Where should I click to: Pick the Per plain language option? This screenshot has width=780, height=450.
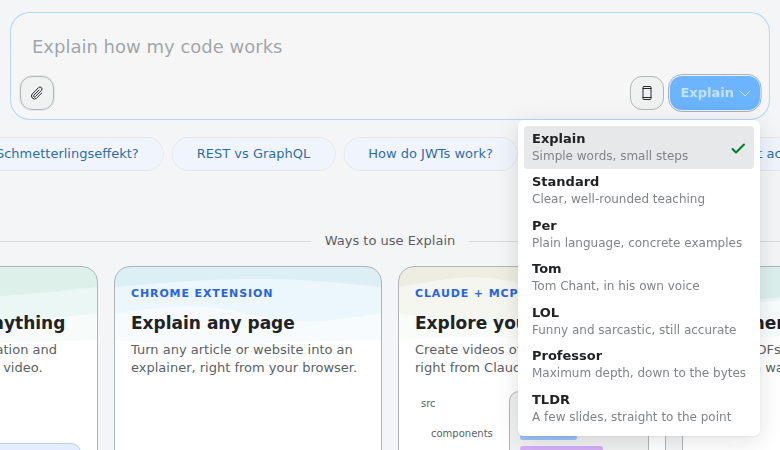(639, 234)
